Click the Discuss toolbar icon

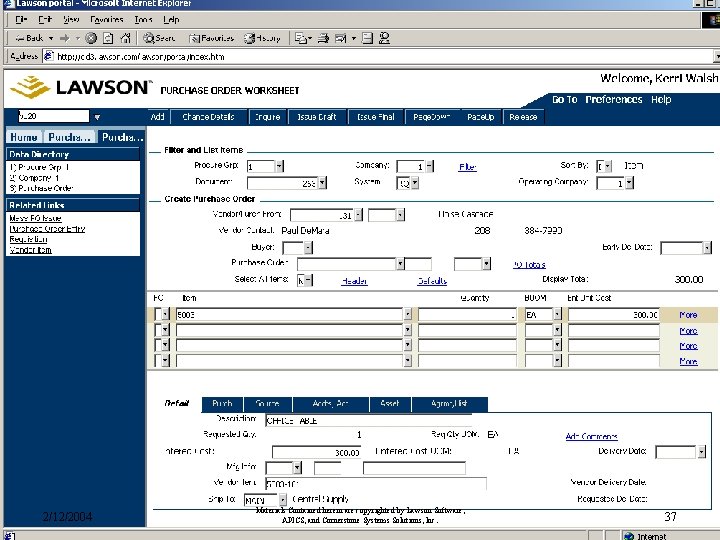[x=367, y=38]
